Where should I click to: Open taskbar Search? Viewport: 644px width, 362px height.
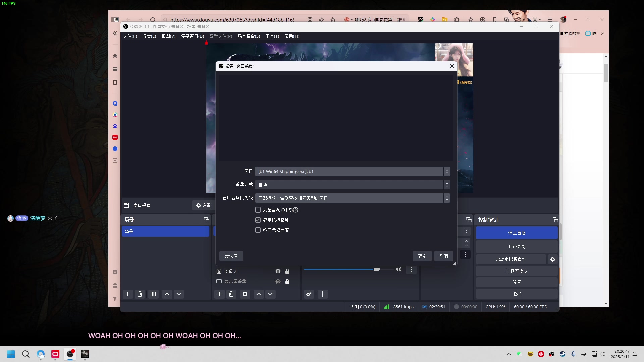(x=26, y=354)
